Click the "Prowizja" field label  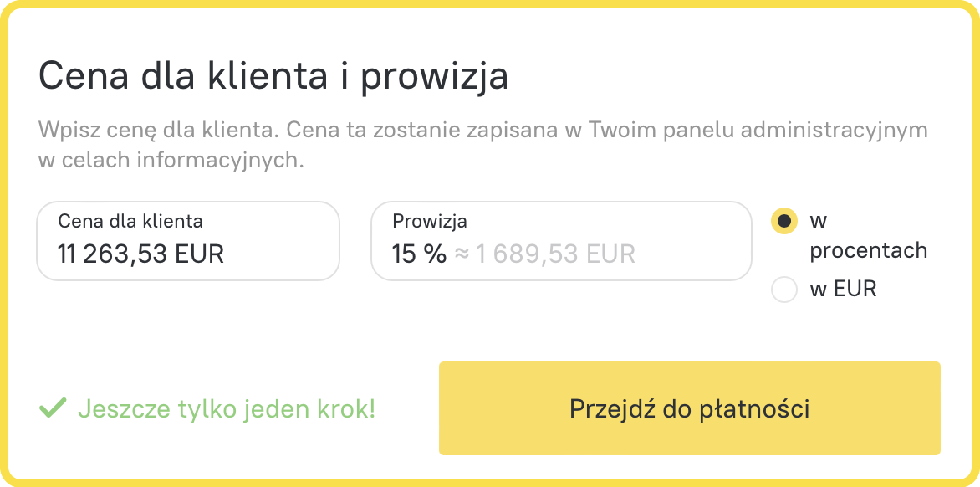coord(430,222)
